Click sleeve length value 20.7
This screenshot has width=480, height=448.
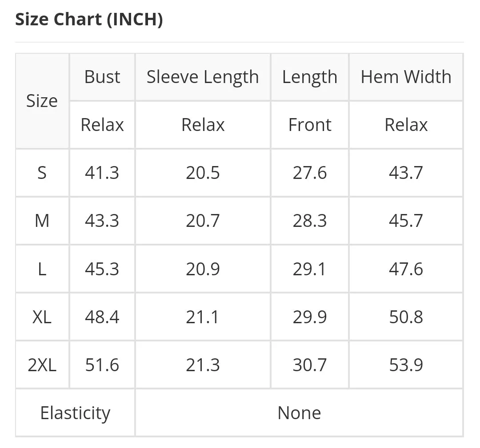(203, 221)
